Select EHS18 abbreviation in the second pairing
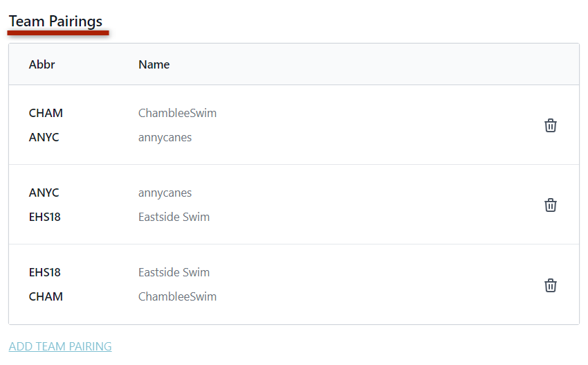Screen dimensions: 588x365 pos(44,217)
